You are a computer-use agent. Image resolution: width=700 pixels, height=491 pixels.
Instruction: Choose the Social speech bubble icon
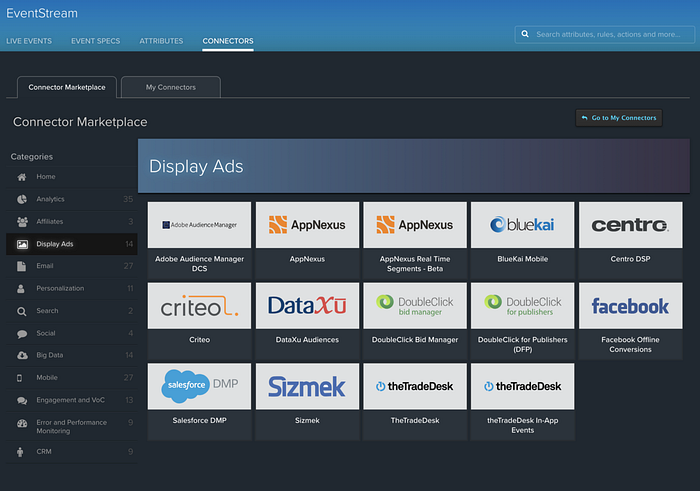(x=21, y=334)
